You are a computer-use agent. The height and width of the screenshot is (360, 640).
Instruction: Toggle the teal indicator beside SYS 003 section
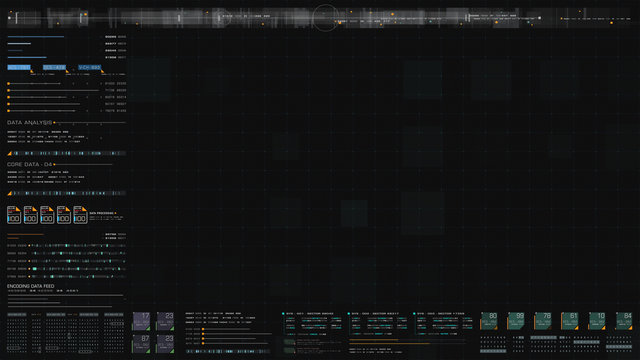tap(414, 314)
